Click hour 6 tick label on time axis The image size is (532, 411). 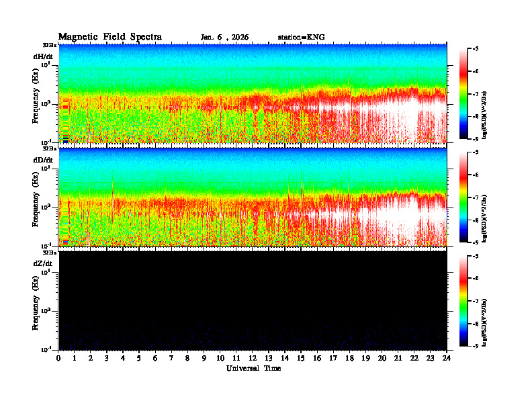click(155, 358)
